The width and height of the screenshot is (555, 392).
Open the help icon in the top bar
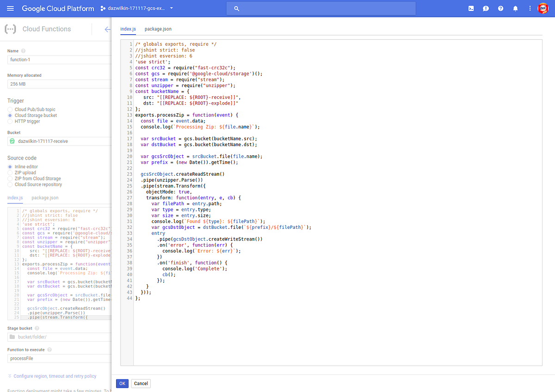500,8
